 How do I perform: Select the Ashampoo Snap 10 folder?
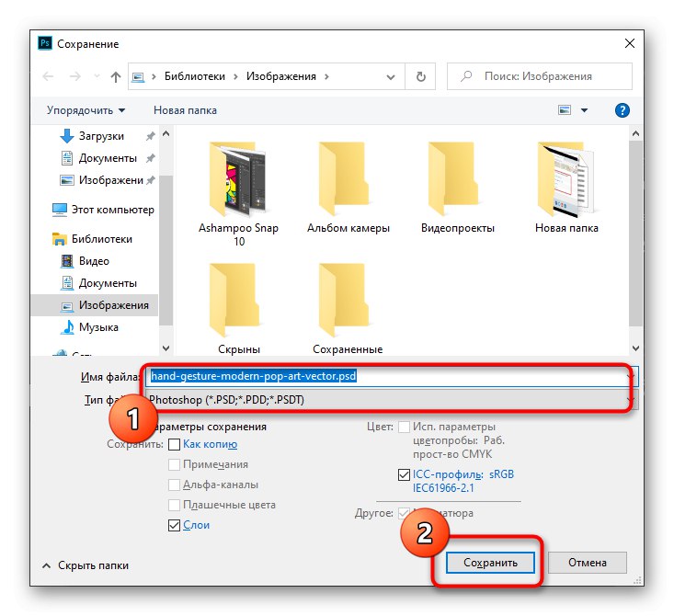coord(238,193)
